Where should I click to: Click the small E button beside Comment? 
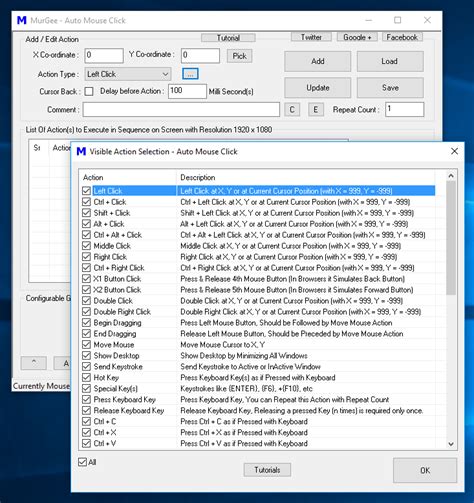pos(316,110)
